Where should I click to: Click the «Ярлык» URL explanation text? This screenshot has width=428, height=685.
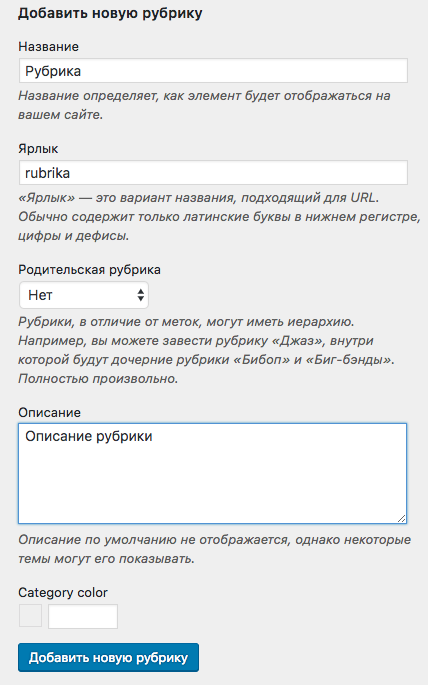pos(219,217)
